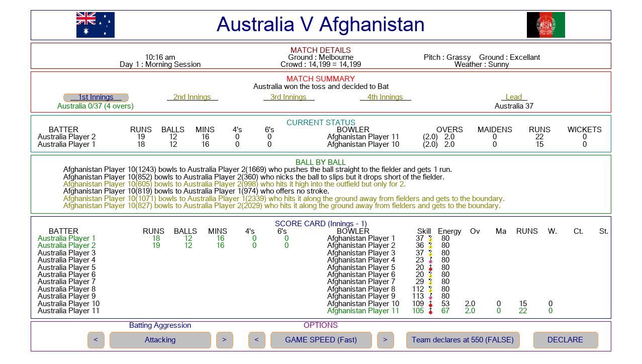642x364 pixels.
Task: Click the yellow ball icon beside Afghanistan Player 8
Action: pos(430,290)
